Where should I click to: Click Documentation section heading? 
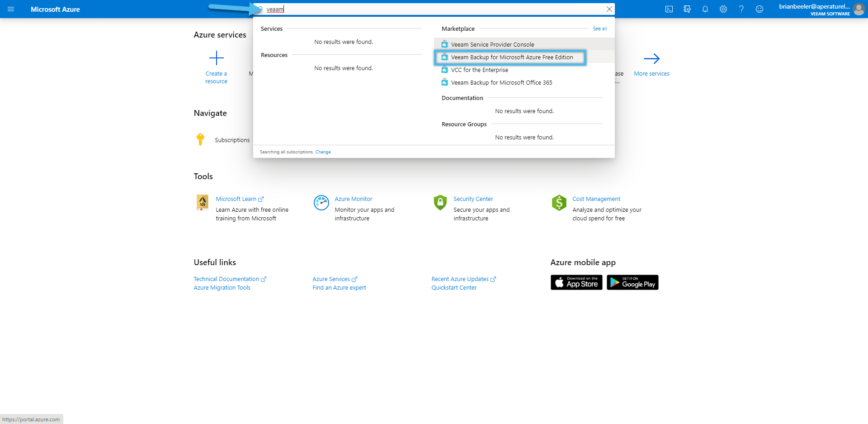pyautogui.click(x=462, y=98)
